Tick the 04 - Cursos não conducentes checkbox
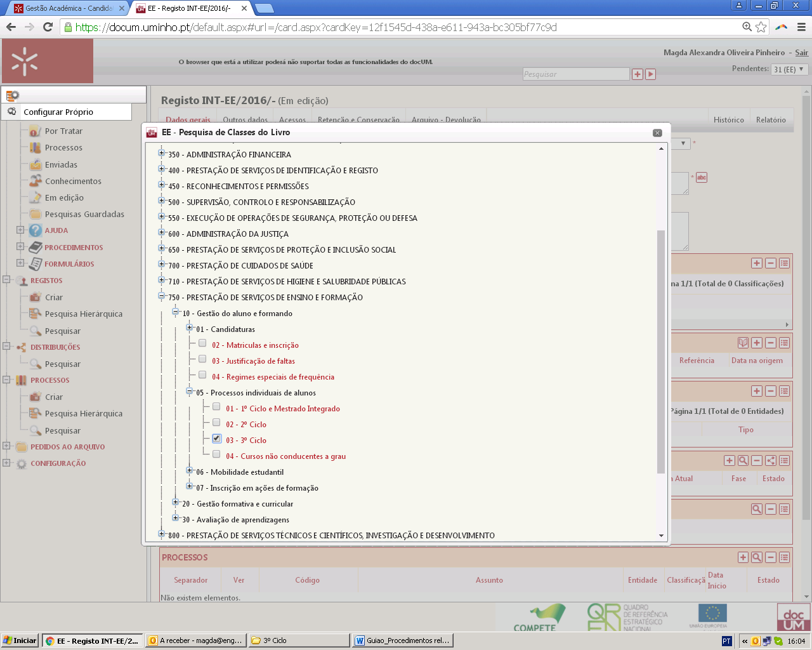Image resolution: width=812 pixels, height=650 pixels. tap(216, 454)
